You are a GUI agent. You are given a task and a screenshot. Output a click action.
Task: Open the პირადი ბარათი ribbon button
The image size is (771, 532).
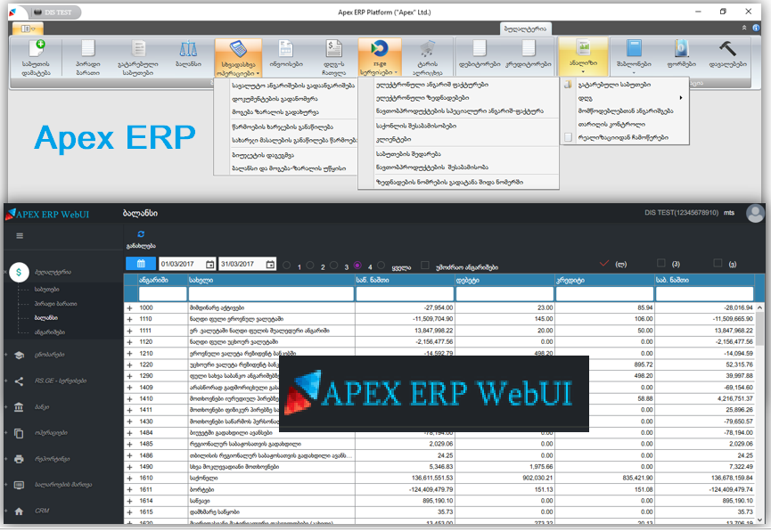point(88,58)
